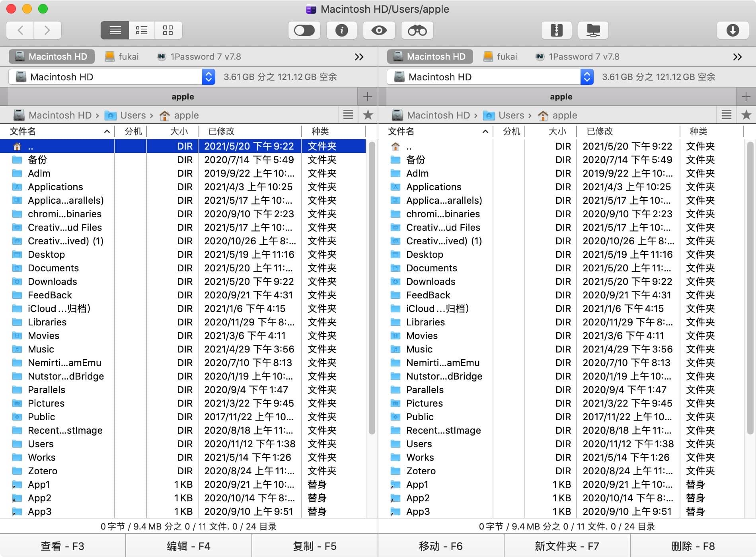Open the downloads queue arrow icon

pos(733,30)
